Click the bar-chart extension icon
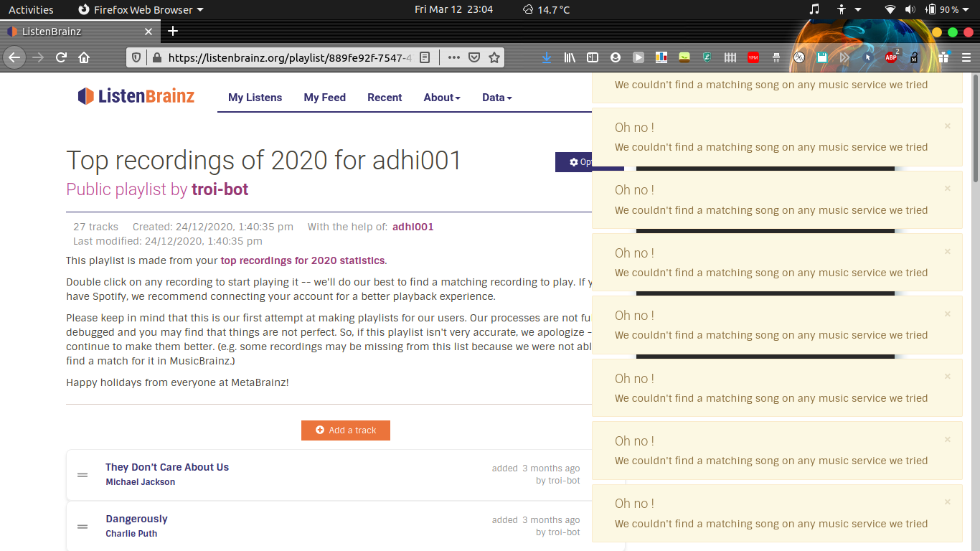Viewport: 980px width, 551px height. 661,57
